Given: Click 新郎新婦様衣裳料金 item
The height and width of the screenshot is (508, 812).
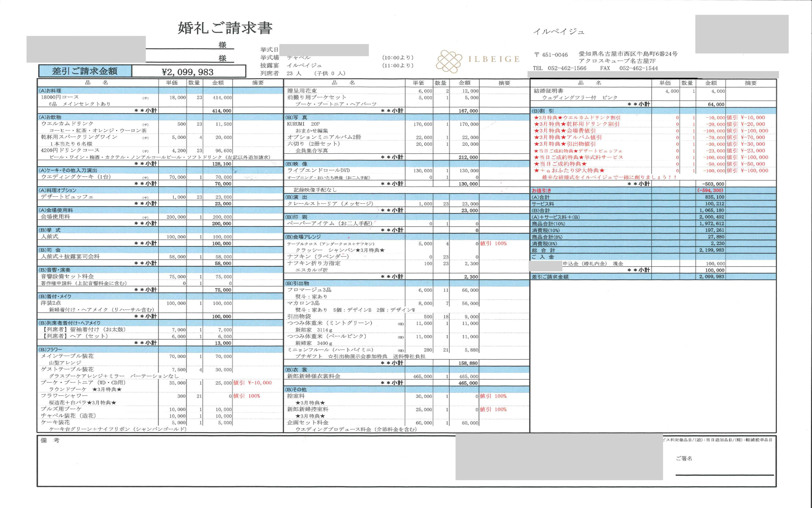Looking at the screenshot, I should coord(314,376).
